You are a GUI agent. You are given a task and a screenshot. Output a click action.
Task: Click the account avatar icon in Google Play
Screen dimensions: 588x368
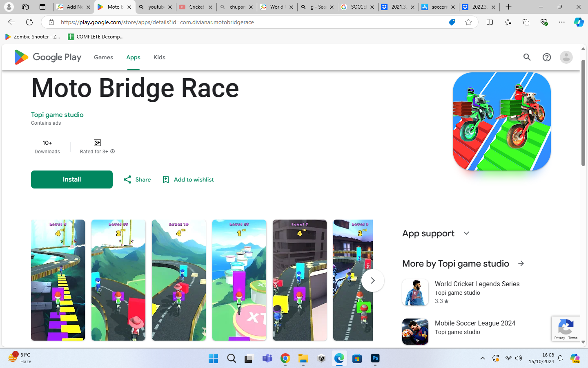click(566, 57)
